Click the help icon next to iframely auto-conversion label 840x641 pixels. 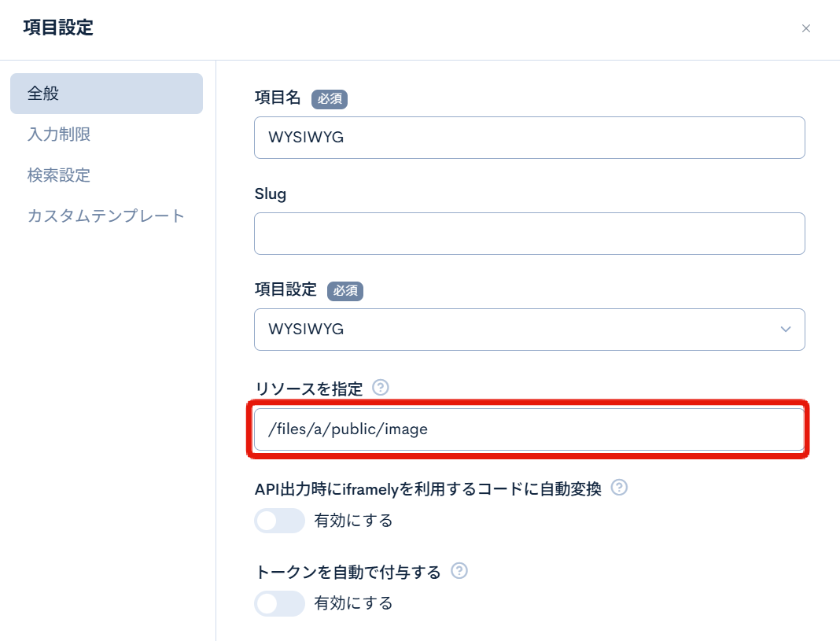pos(620,488)
